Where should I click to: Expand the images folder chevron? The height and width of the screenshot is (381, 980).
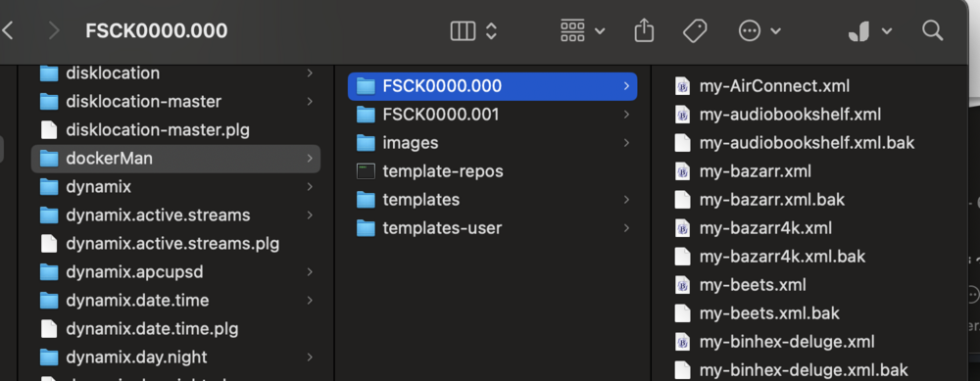coord(626,143)
